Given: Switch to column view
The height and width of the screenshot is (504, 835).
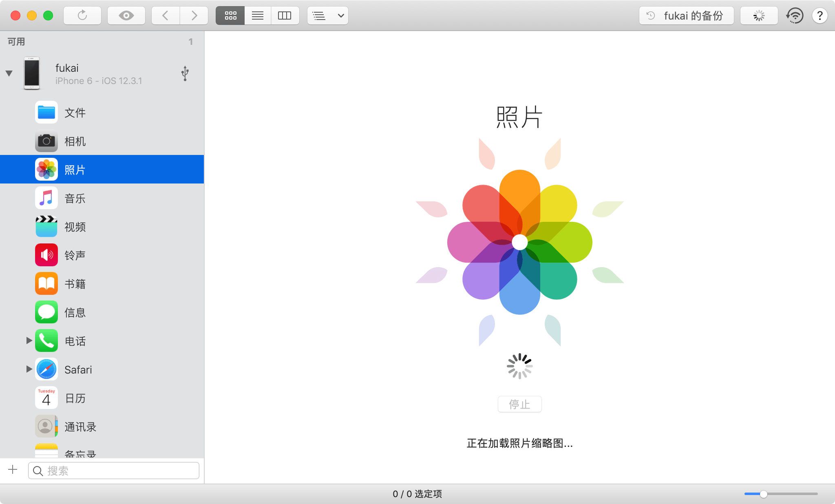Looking at the screenshot, I should tap(285, 15).
